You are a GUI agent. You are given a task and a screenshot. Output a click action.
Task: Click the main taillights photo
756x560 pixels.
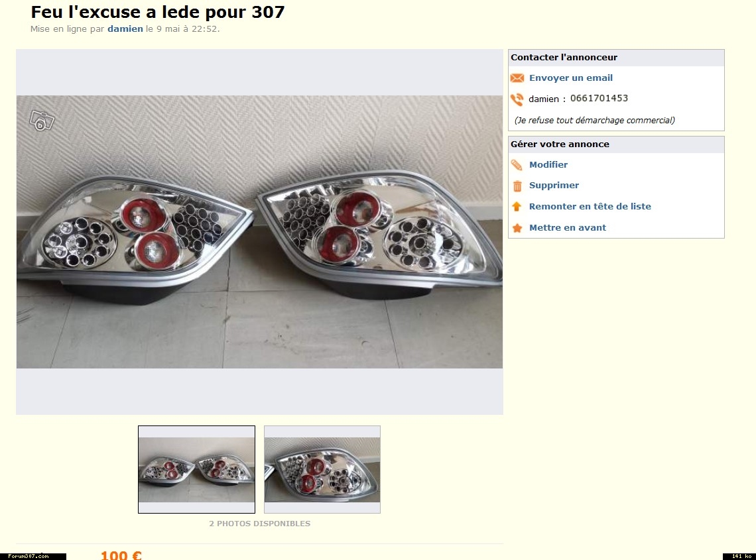pos(259,232)
